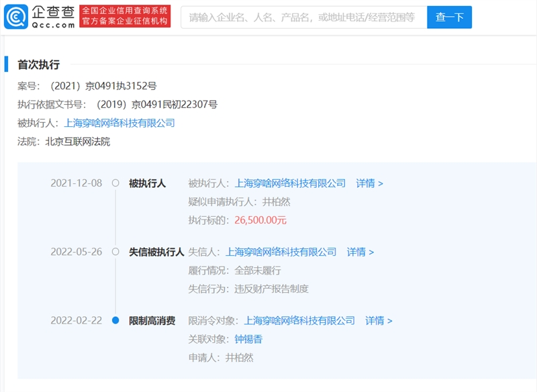
Task: Open 详情 for the 失信被执行人 entry
Action: pyautogui.click(x=360, y=252)
